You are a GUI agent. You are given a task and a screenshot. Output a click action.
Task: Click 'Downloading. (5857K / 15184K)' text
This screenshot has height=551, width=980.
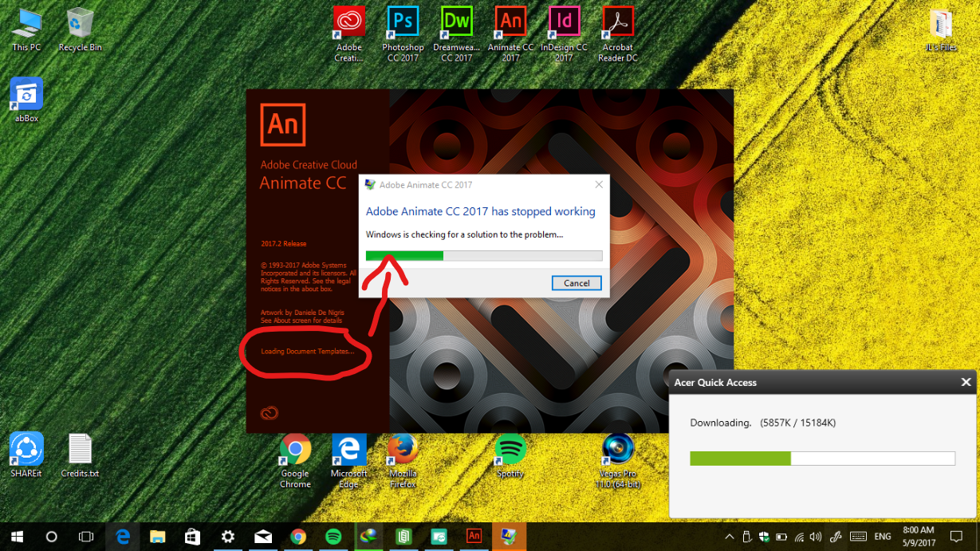point(762,423)
